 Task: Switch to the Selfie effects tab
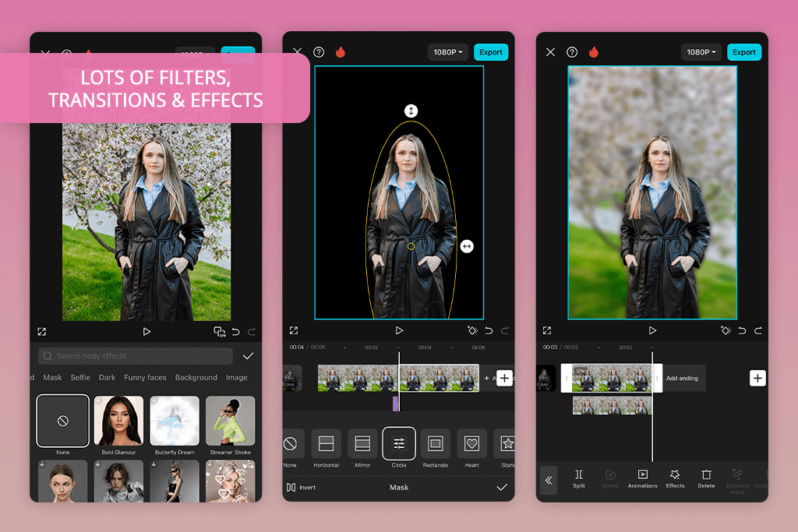(80, 377)
